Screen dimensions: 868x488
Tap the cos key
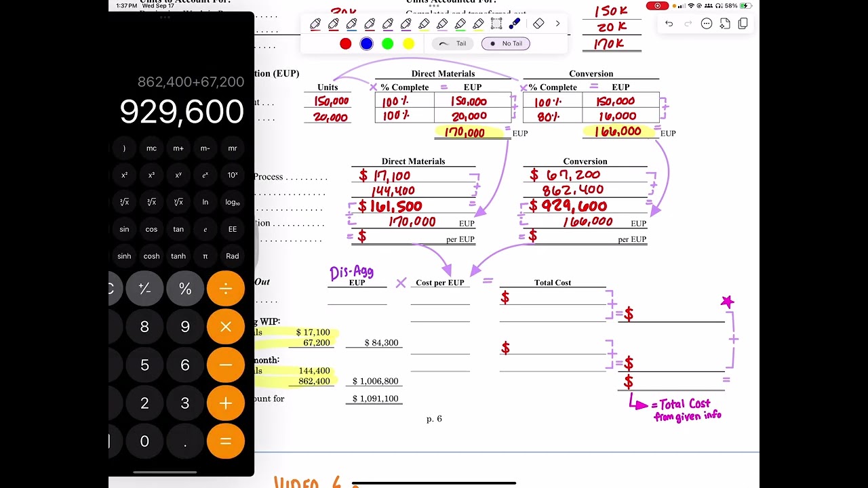[151, 229]
